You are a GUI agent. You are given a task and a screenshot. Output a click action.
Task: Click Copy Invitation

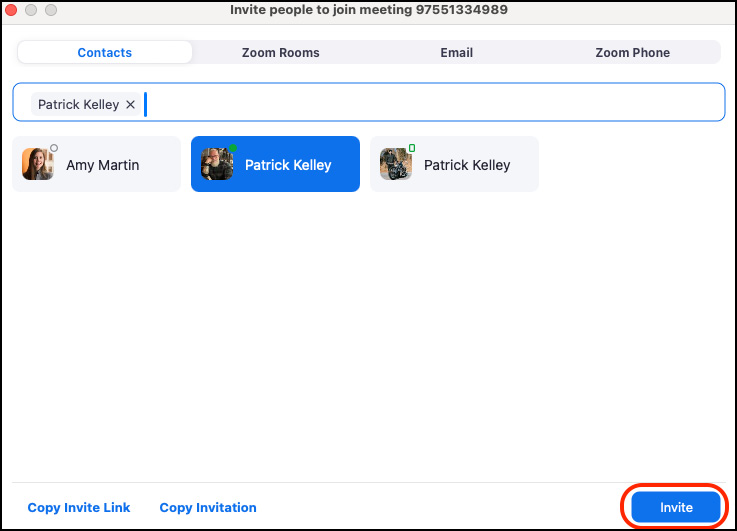tap(208, 508)
